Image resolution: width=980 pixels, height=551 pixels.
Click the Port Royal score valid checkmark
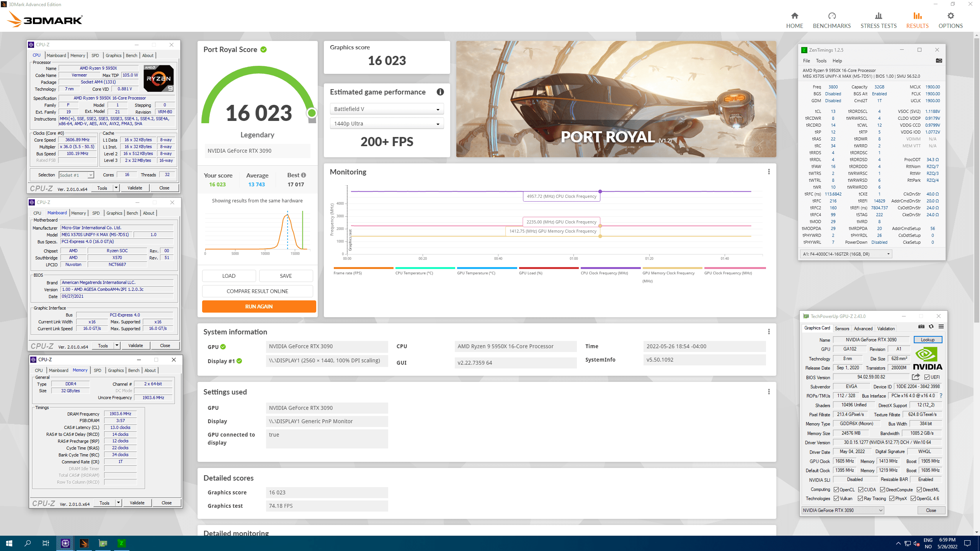(x=263, y=49)
